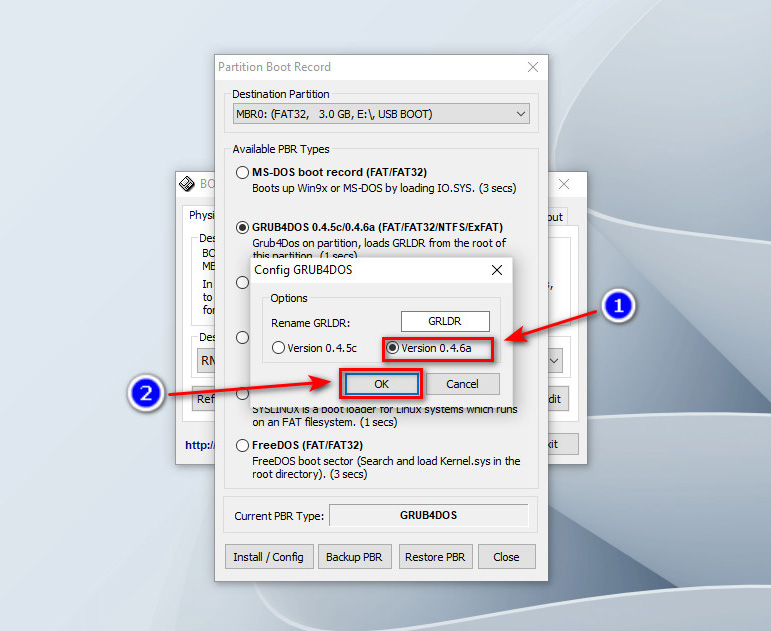Close the Config GRUB4DOS dialog
771x631 pixels.
coord(497,270)
